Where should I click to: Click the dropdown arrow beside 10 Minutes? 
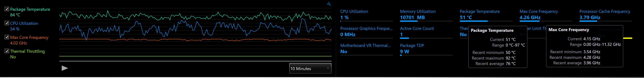(x=328, y=69)
